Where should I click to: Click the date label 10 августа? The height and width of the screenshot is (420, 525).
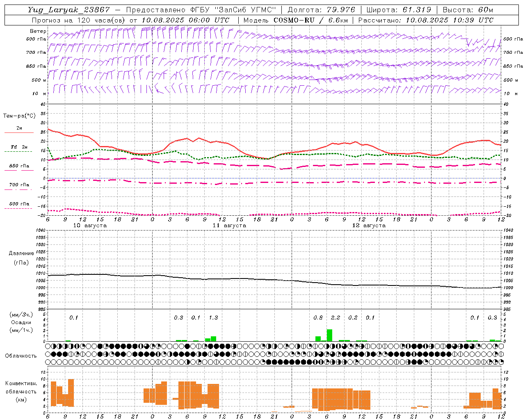tap(90, 226)
